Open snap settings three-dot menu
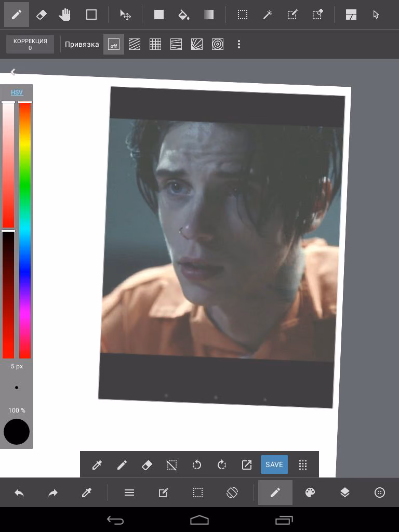The width and height of the screenshot is (399, 532). [x=239, y=44]
